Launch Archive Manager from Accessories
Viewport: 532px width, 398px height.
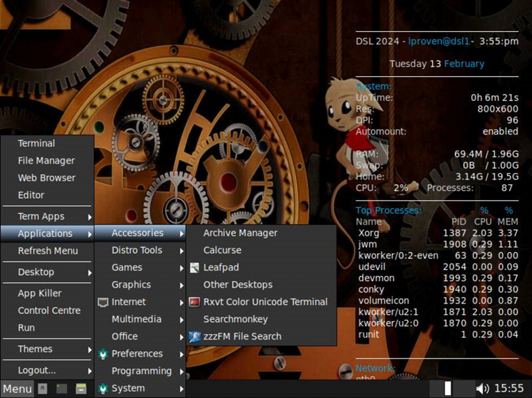tap(261, 233)
